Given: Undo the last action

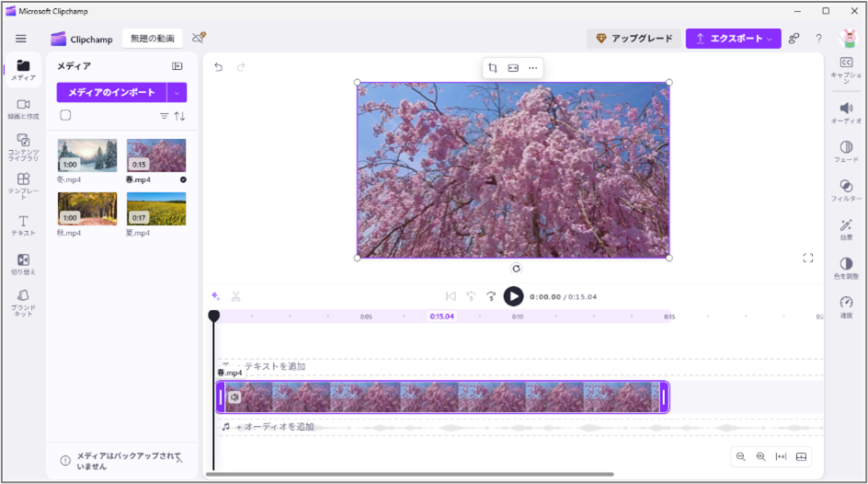Looking at the screenshot, I should (x=219, y=67).
